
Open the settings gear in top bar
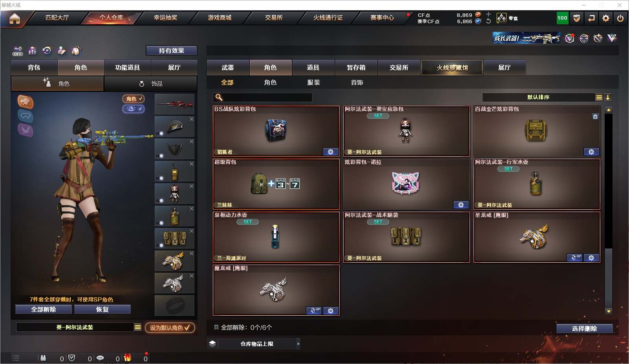(606, 18)
